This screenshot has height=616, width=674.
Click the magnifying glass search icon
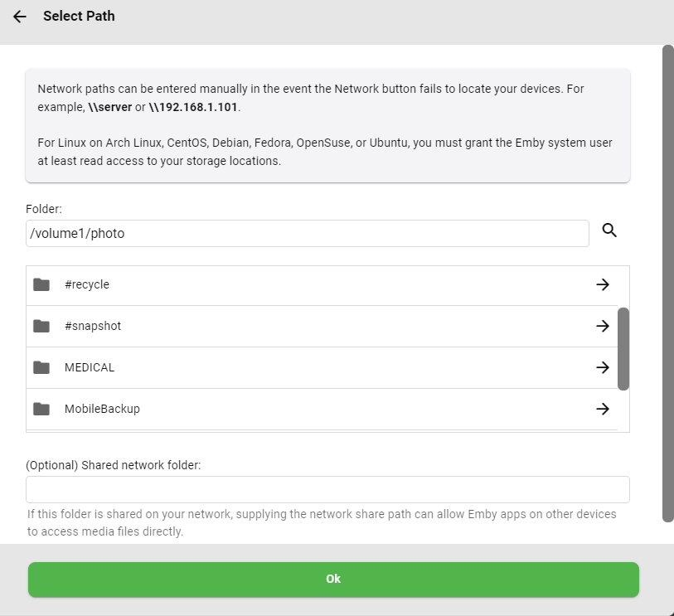[609, 230]
